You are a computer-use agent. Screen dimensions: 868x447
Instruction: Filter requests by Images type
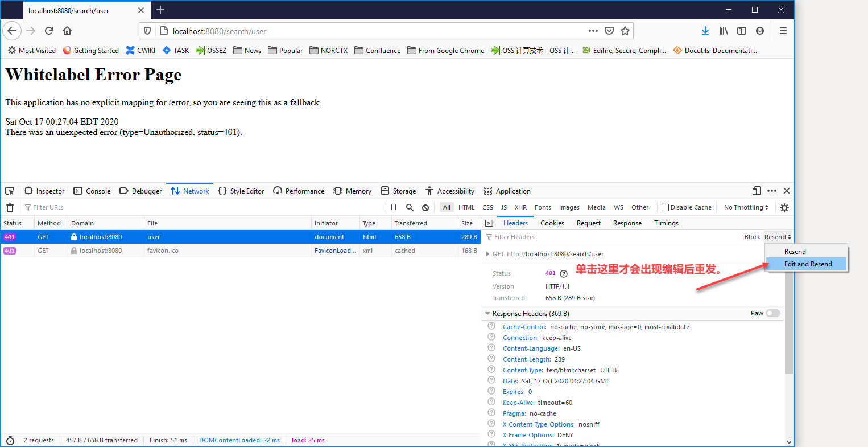(569, 207)
